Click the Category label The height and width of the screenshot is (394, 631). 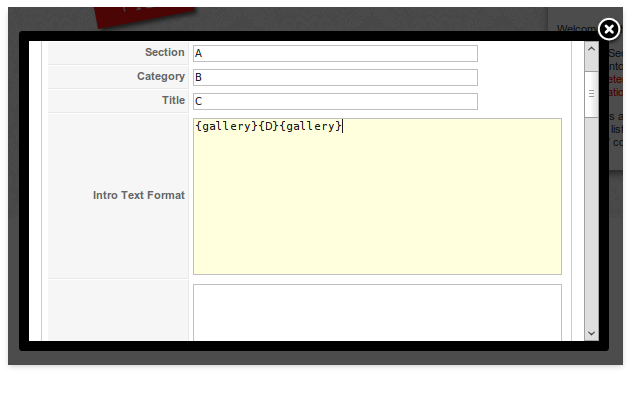(x=161, y=76)
